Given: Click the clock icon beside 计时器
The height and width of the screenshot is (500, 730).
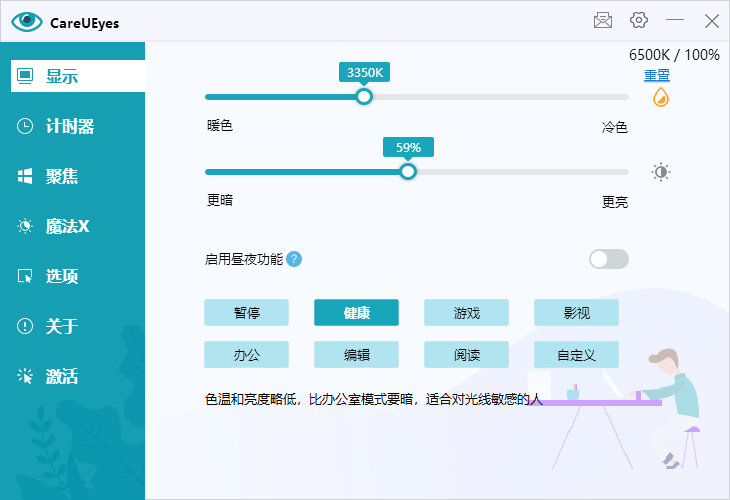Looking at the screenshot, I should (25, 126).
